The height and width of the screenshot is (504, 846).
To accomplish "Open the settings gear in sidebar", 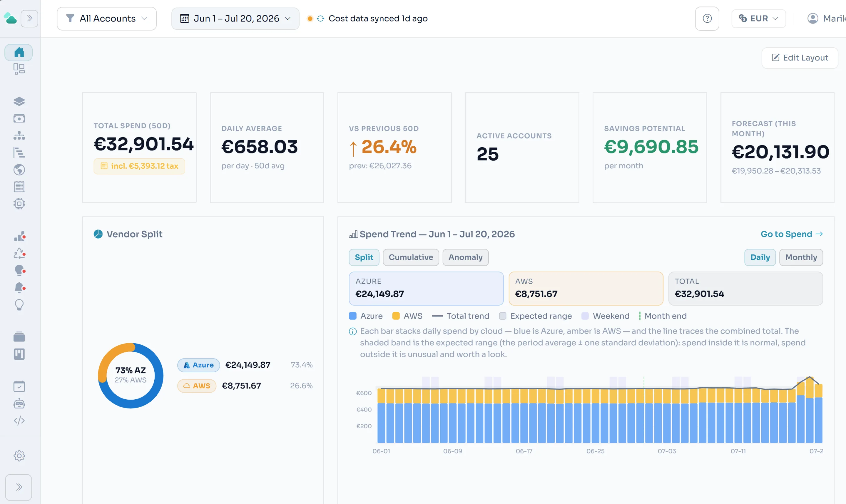I will pos(19,456).
